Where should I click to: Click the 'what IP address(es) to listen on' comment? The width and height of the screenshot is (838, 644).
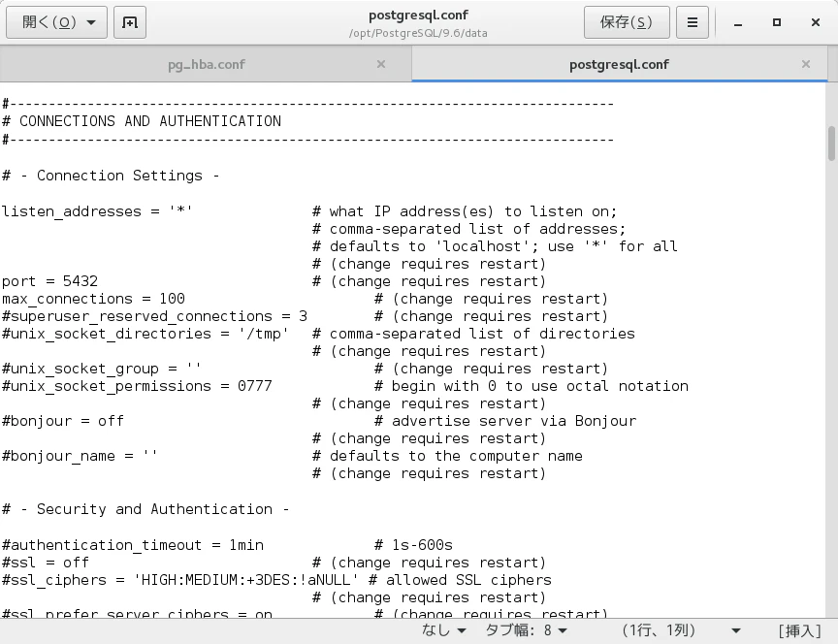(465, 211)
